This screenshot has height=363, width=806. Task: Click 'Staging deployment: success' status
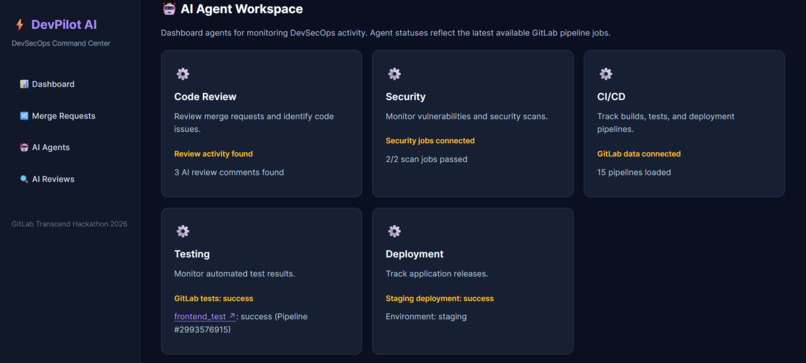[439, 298]
